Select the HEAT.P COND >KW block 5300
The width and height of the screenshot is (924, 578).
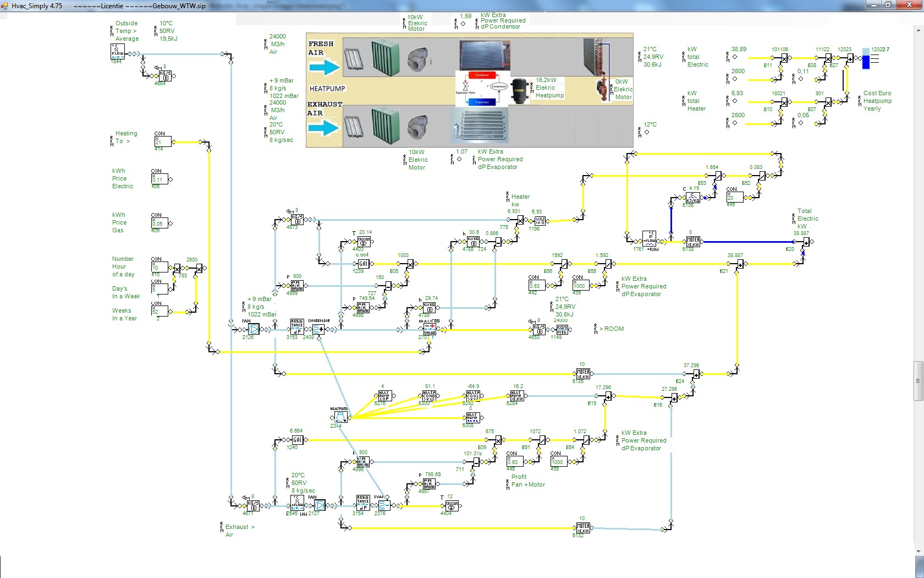tap(429, 396)
